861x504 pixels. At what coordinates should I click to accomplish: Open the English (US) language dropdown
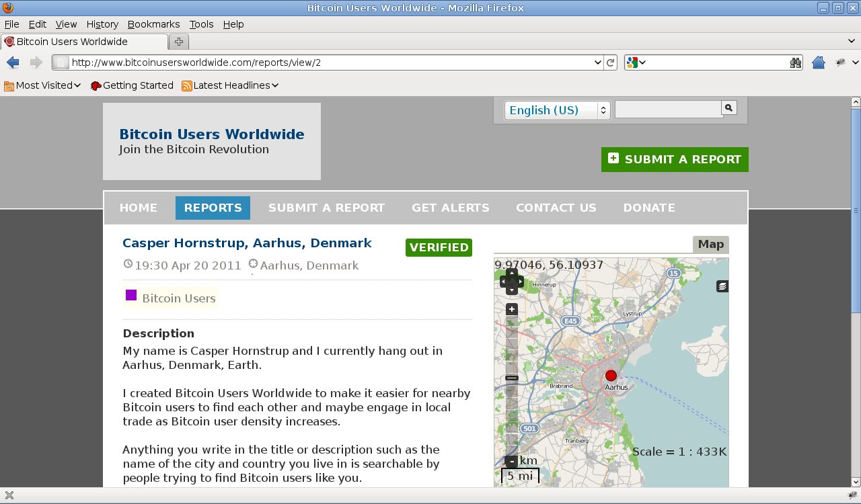pos(558,110)
